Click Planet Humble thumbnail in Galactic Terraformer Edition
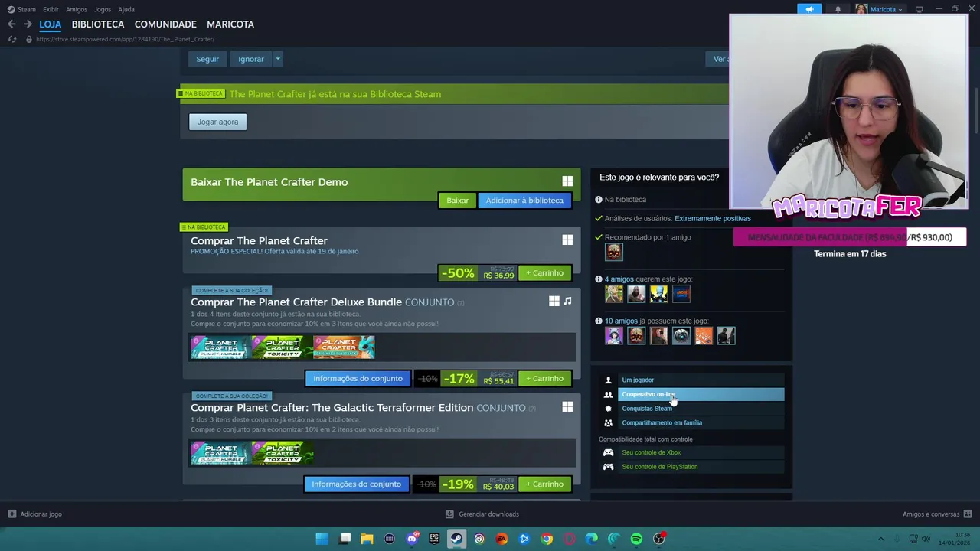Viewport: 980px width, 551px height. click(x=220, y=453)
